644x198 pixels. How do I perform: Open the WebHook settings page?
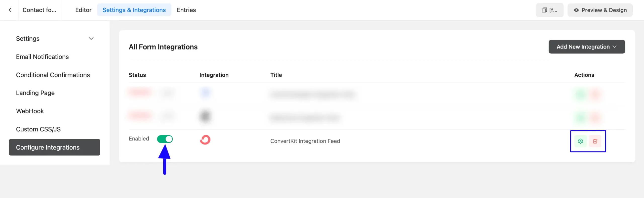point(30,111)
